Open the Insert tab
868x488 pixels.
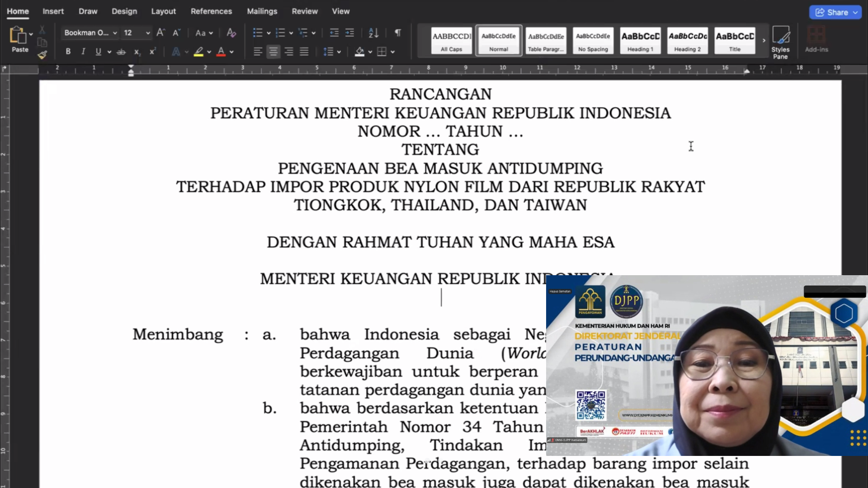pyautogui.click(x=53, y=11)
